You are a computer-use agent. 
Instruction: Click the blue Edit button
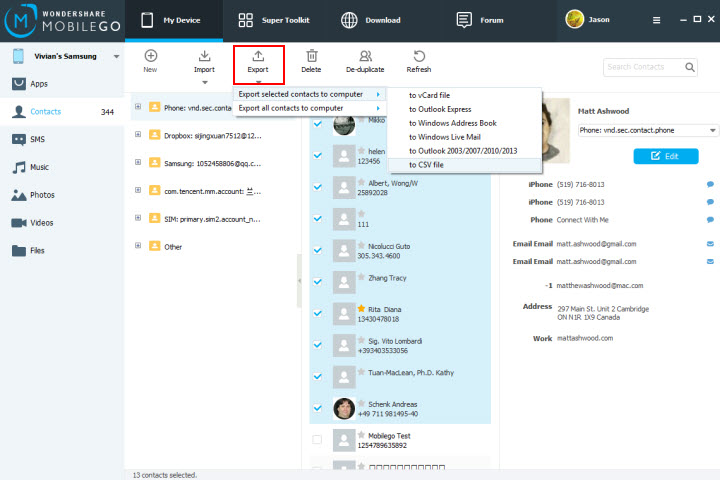pyautogui.click(x=665, y=156)
